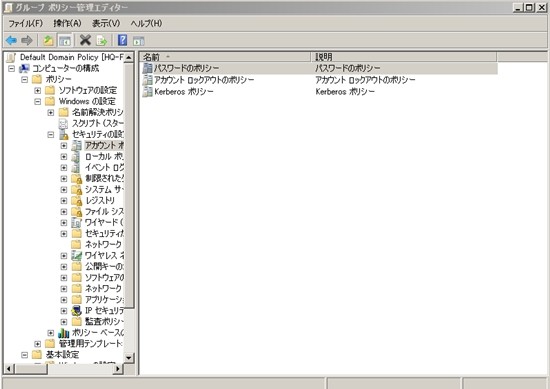Click the tree horizontal scrollbar thumb
This screenshot has height=389, width=550.
coord(31,369)
